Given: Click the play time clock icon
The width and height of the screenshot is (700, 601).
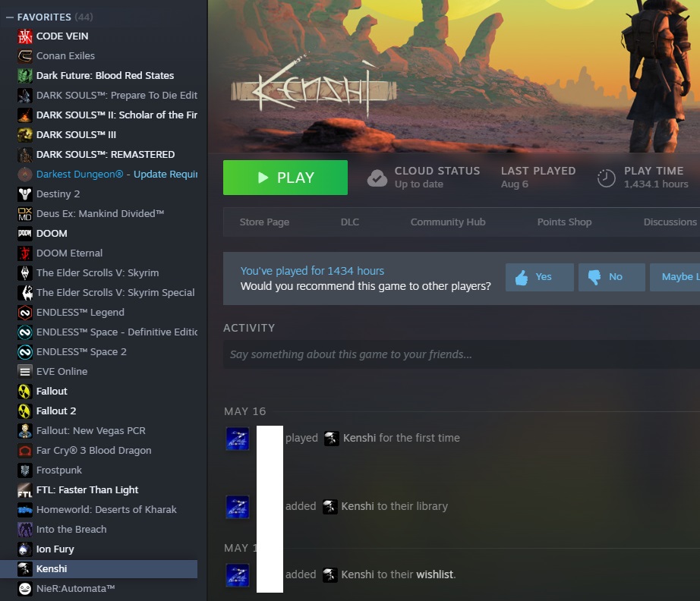Looking at the screenshot, I should coord(607,178).
